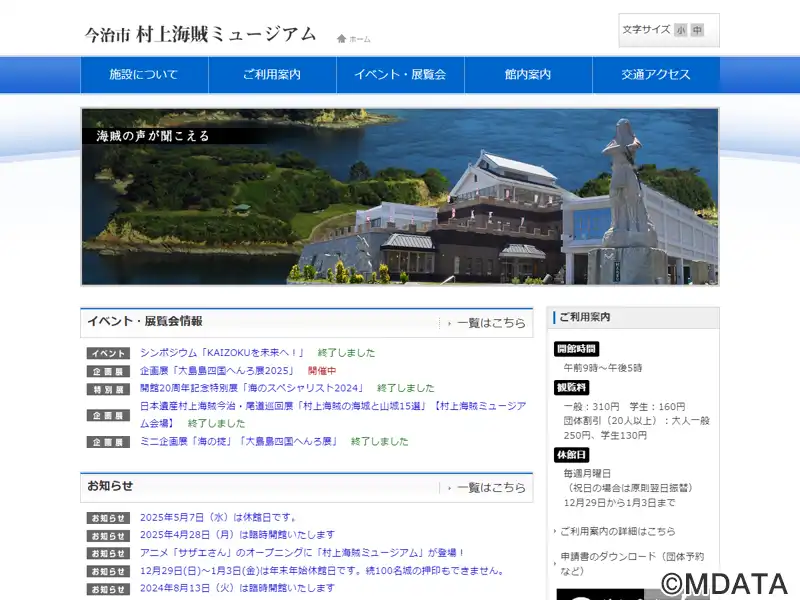Click the 開催中 status on へんろ展2025
The width and height of the screenshot is (800, 600).
pos(322,370)
